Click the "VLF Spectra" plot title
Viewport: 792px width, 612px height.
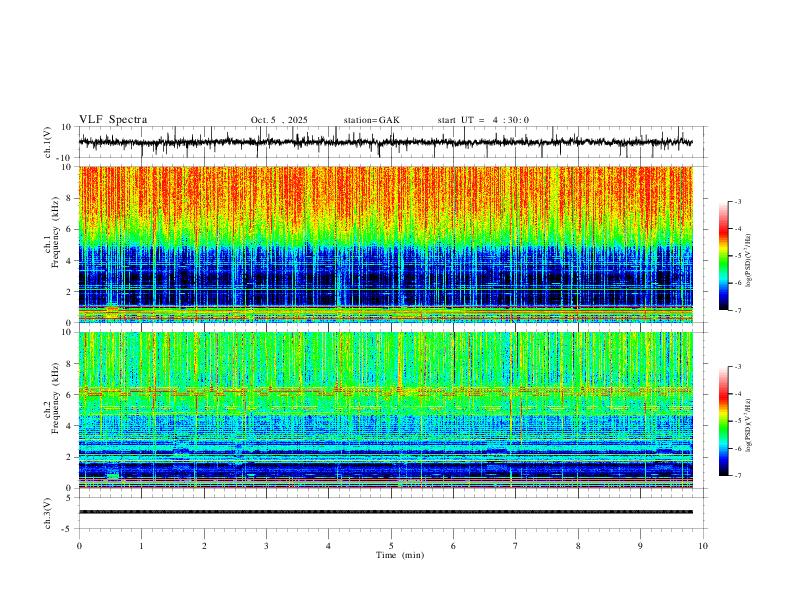pos(113,120)
